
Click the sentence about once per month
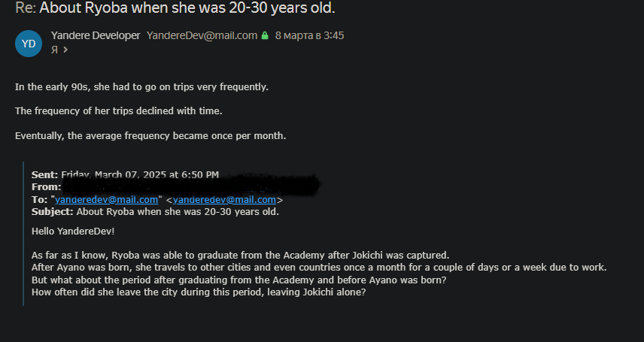150,135
